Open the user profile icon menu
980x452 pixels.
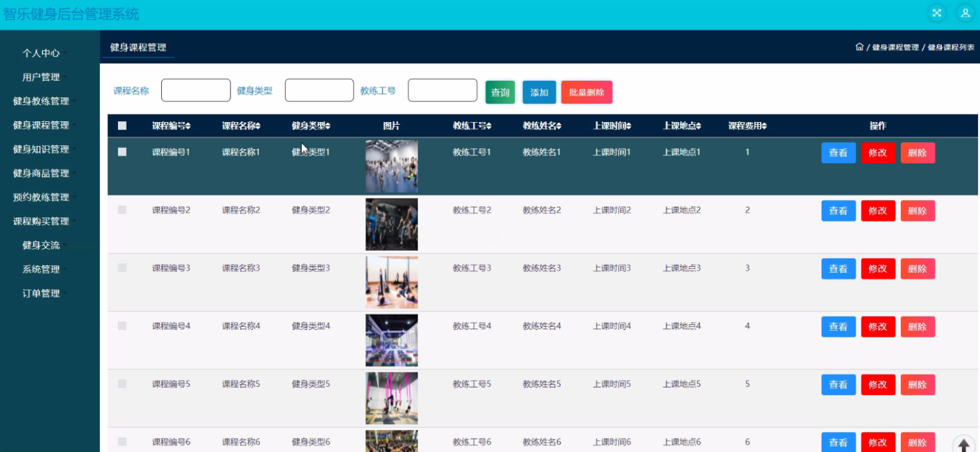(x=965, y=13)
